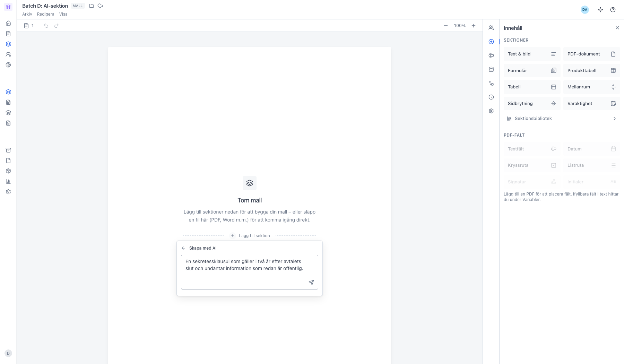
Task: Click the folder icon beside the MALL badge
Action: tap(92, 6)
